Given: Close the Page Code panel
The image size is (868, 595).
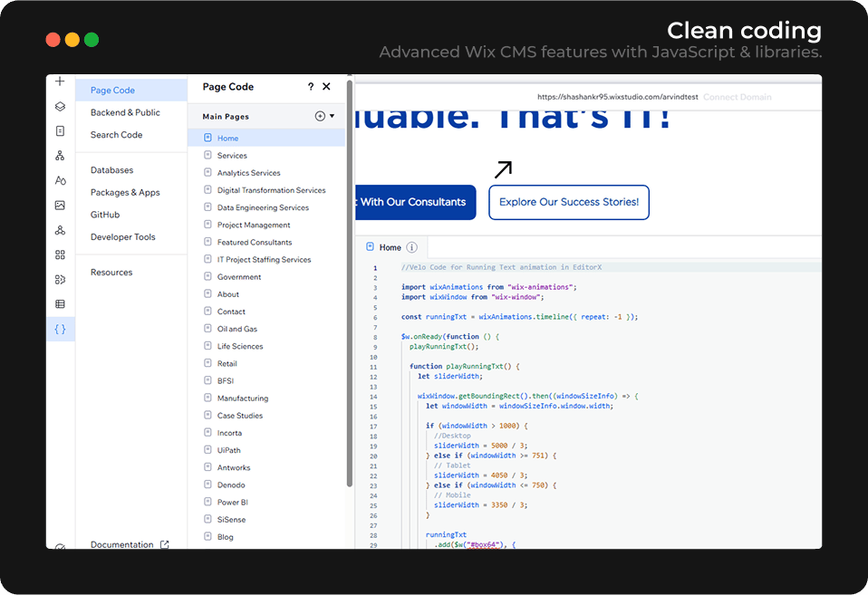Looking at the screenshot, I should pos(326,87).
